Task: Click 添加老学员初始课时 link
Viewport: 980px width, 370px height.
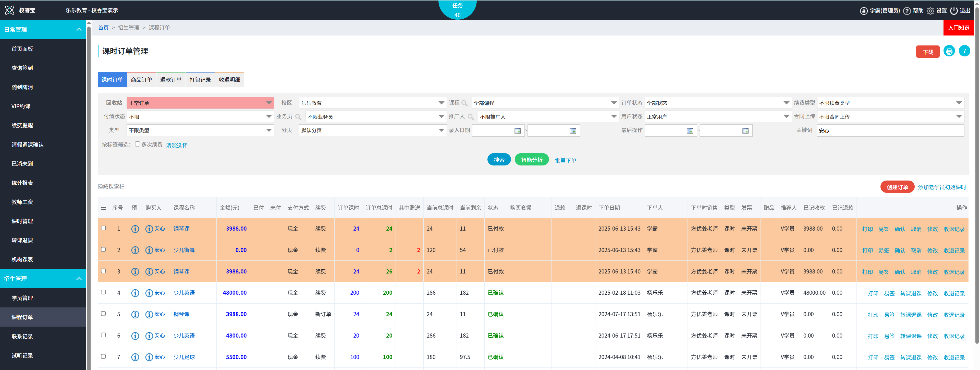Action: (x=942, y=187)
